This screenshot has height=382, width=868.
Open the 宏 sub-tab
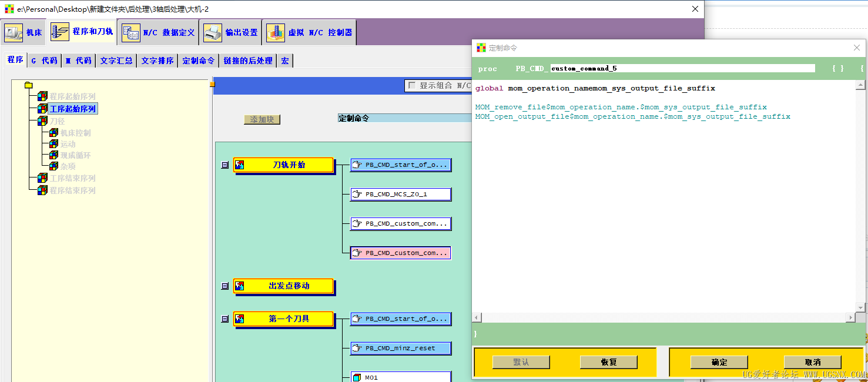[284, 60]
